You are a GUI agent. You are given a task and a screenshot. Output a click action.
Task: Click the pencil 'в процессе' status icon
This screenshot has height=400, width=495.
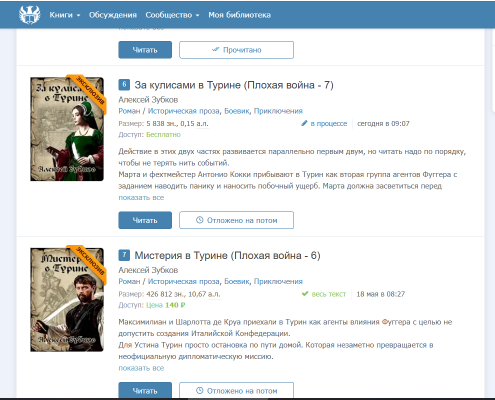(304, 123)
